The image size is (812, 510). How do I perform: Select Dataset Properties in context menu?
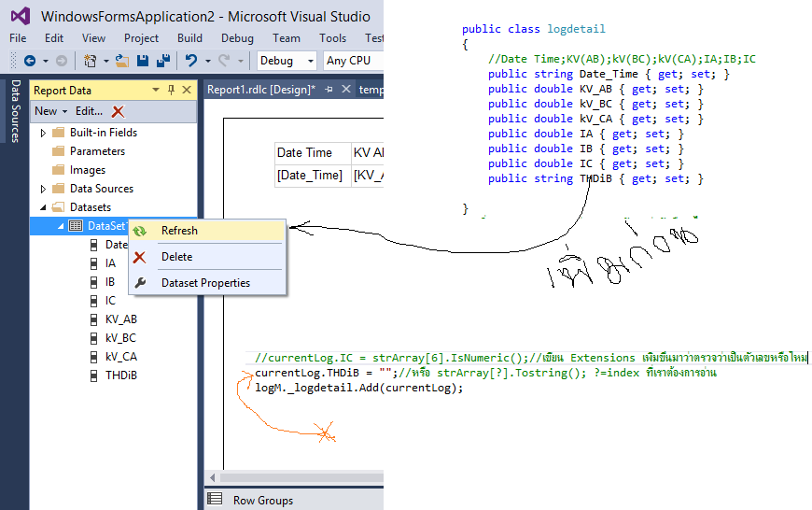click(205, 283)
